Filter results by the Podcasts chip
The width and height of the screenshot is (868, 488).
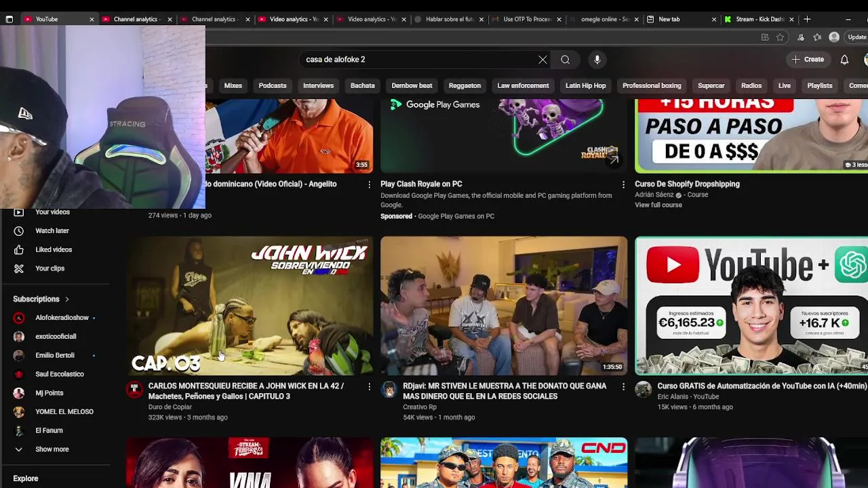(x=273, y=85)
